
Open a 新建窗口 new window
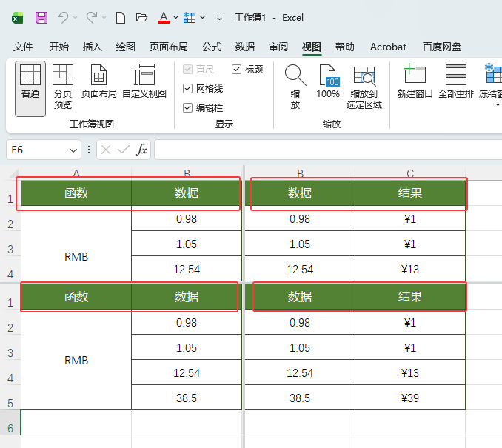click(415, 81)
